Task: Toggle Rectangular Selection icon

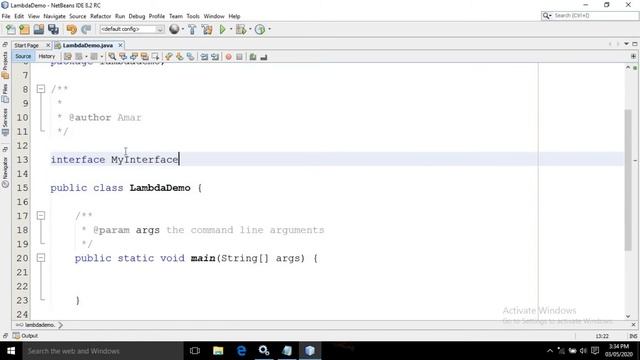Action: tap(156, 57)
